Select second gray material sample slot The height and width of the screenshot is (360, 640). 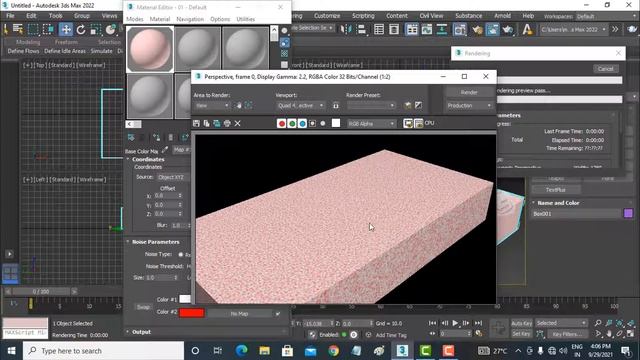point(198,49)
